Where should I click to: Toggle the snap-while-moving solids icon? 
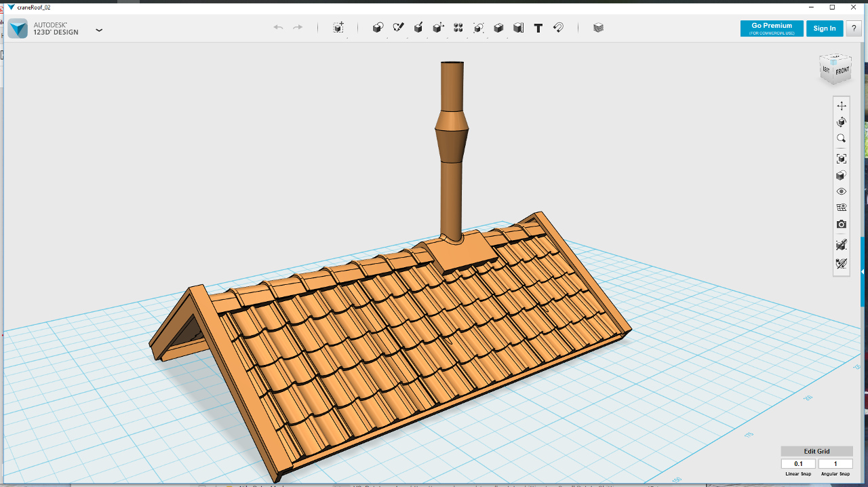[842, 245]
